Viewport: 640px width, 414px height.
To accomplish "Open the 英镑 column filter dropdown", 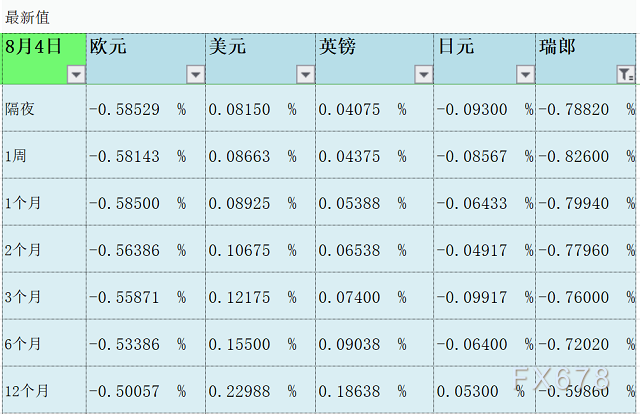I will (x=424, y=75).
